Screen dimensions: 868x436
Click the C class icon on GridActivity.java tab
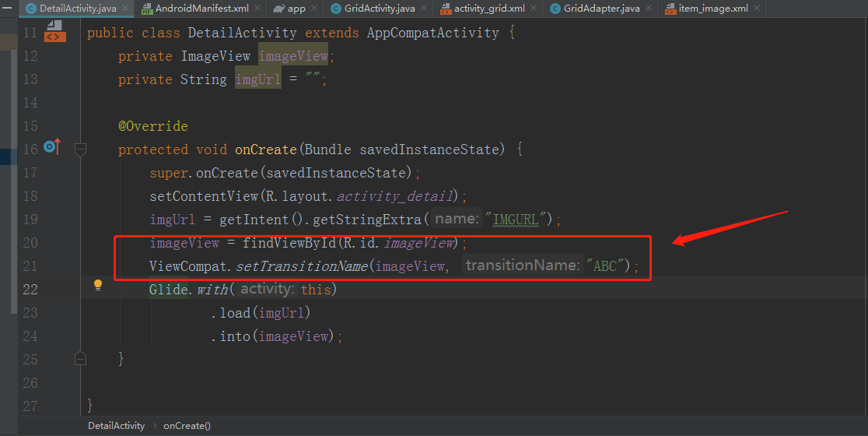click(335, 9)
